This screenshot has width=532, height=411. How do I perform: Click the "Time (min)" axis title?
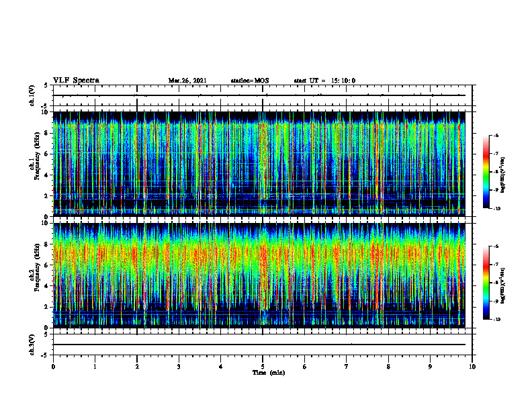pyautogui.click(x=269, y=373)
